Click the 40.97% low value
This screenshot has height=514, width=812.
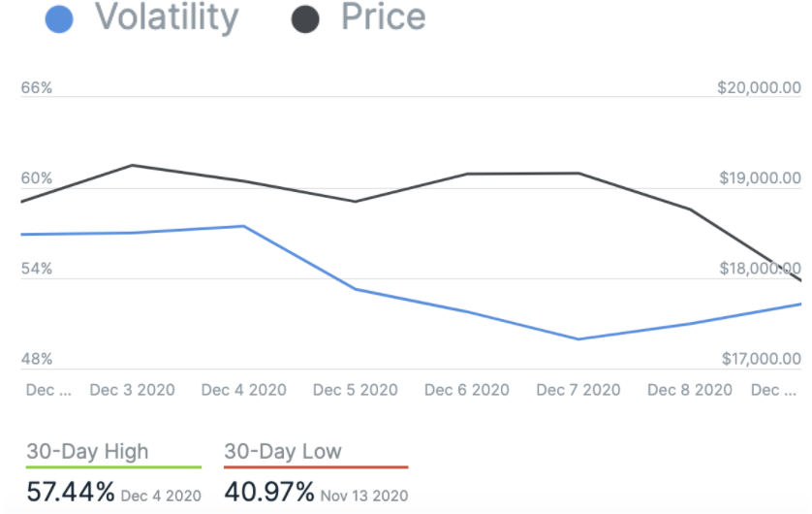(269, 493)
